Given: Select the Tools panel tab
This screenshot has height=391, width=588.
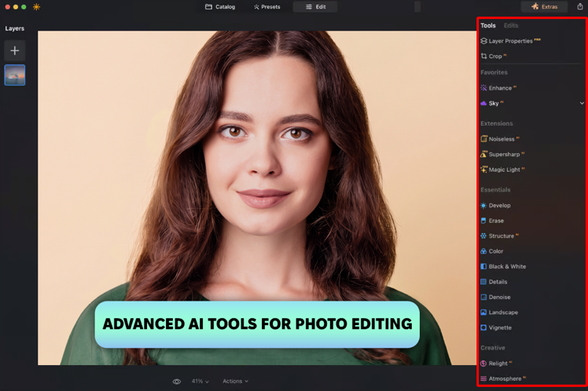Looking at the screenshot, I should [488, 25].
